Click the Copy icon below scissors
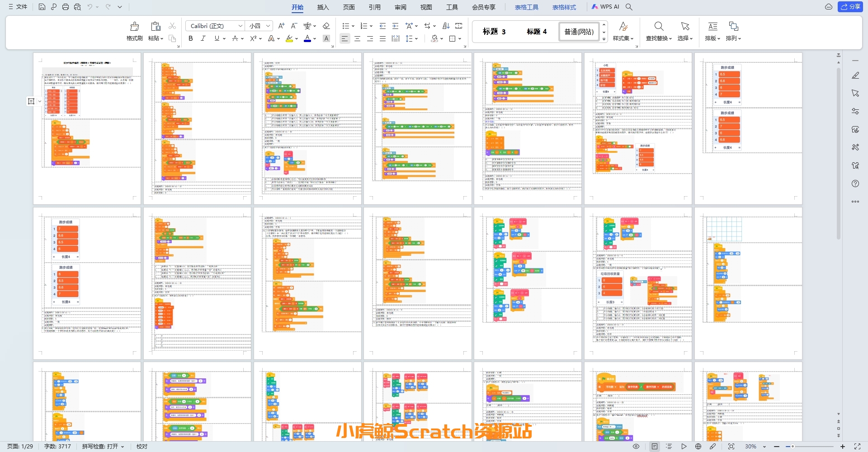 click(x=172, y=38)
